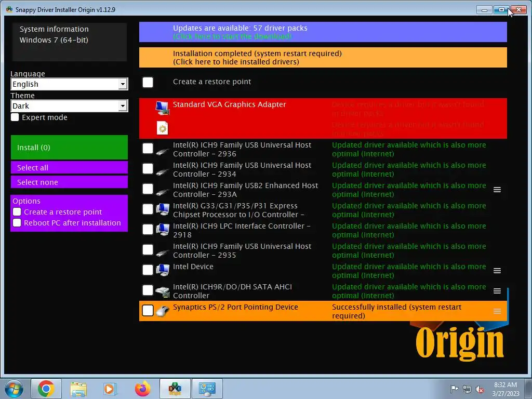Click the USB icon for Controller - 2934
532x399 pixels.
pos(163,172)
